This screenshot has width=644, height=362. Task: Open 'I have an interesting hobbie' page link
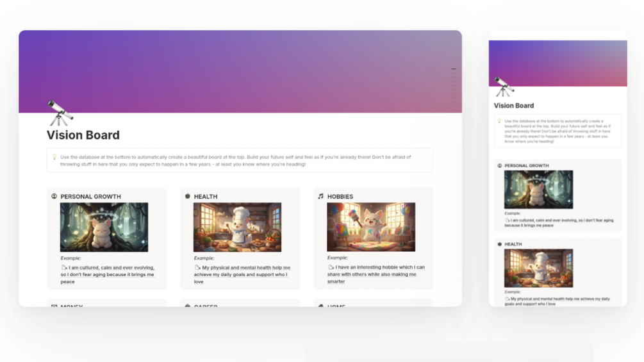tap(376, 274)
